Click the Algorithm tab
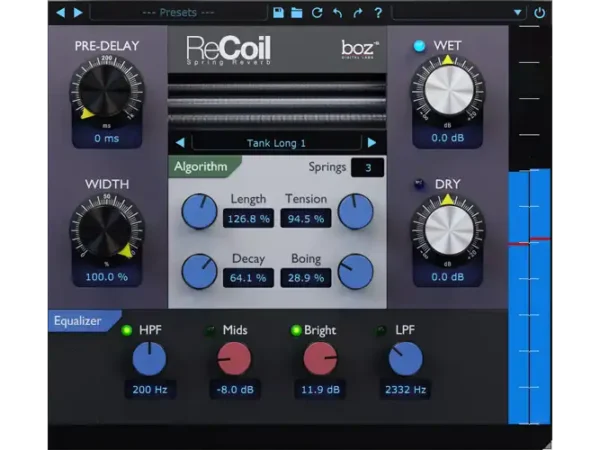 204,167
